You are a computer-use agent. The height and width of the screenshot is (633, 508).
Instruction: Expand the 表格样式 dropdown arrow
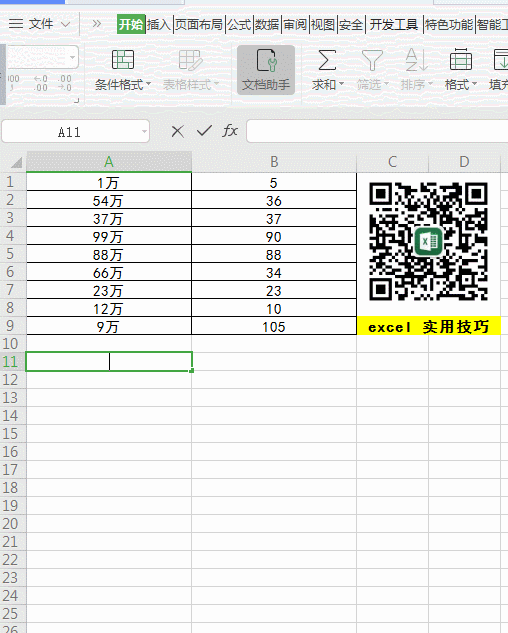[216, 84]
